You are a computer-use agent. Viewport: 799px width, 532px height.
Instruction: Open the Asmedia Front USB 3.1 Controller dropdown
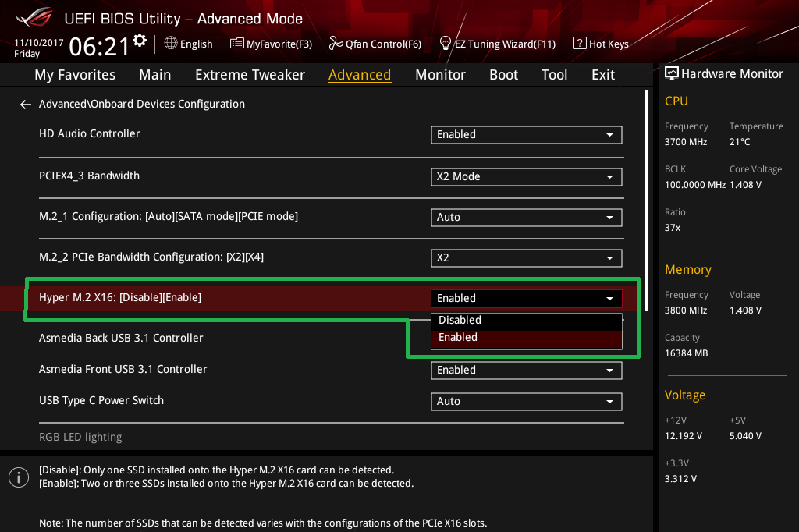[x=527, y=371]
